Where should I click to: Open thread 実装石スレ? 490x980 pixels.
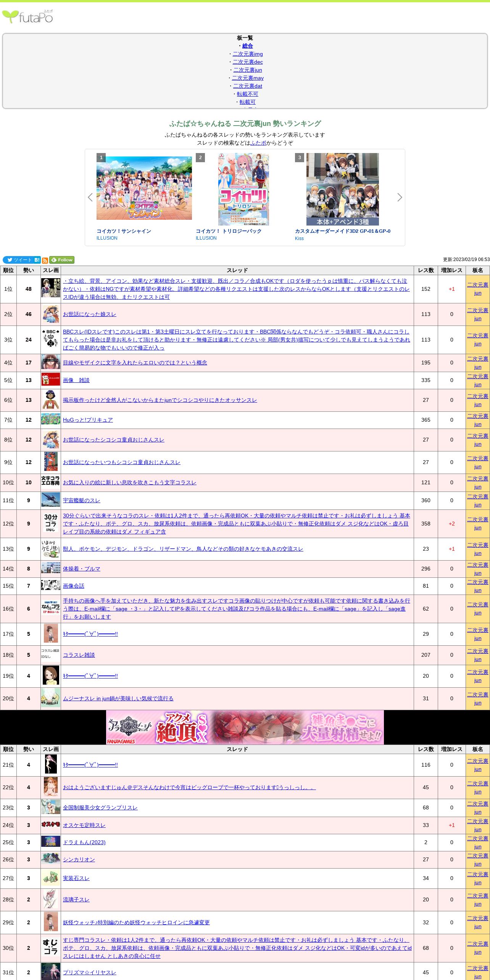coord(76,878)
